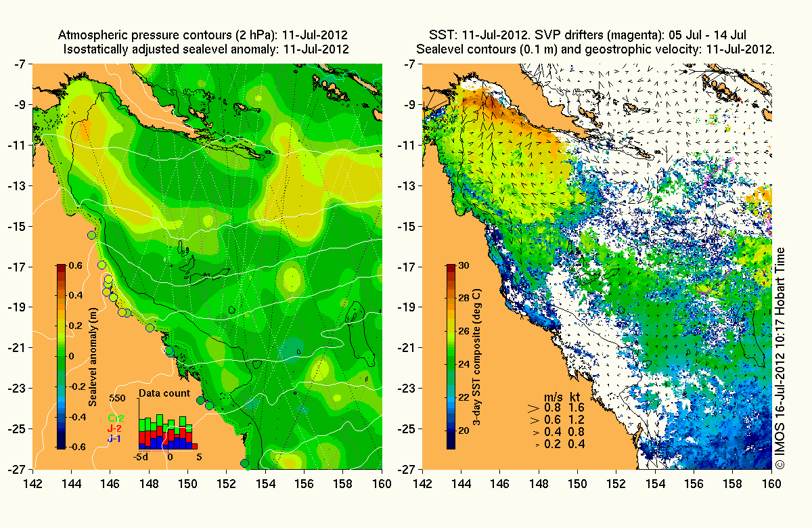The height and width of the screenshot is (528, 812).
Task: Click the tide gauge marker near longitude 153
Action: 245,464
